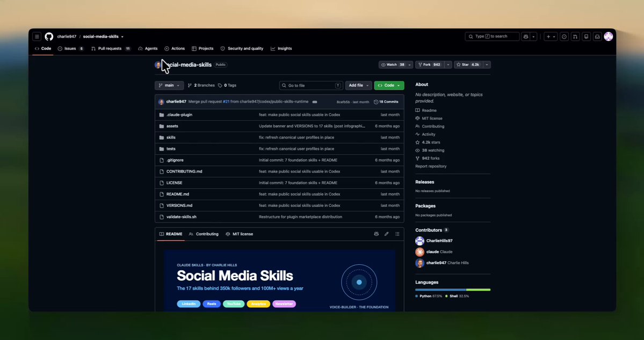Click charlie947 owner in breadcrumb

coord(67,37)
